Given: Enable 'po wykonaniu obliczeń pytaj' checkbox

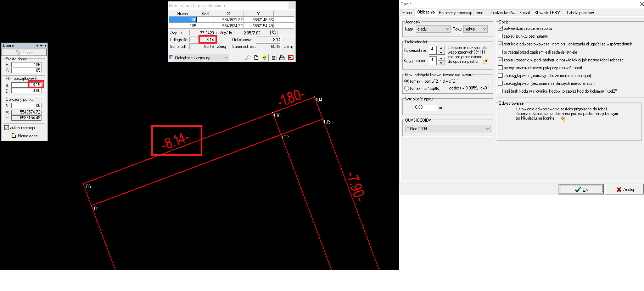Looking at the screenshot, I should point(500,68).
